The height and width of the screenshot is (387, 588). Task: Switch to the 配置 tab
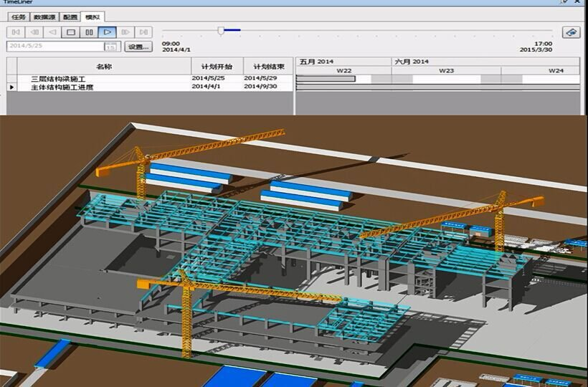(x=70, y=17)
